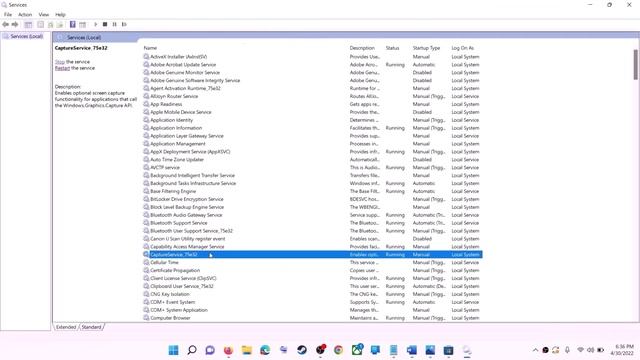Viewport: 640px width, 360px height.
Task: Click the Restart the service link
Action: coord(62,68)
